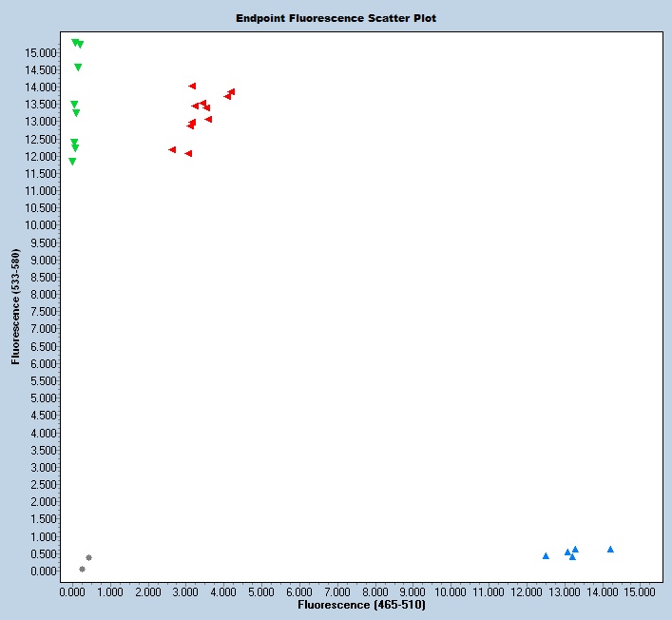
Task: Click the lower gray dot near origin
Action: [82, 569]
